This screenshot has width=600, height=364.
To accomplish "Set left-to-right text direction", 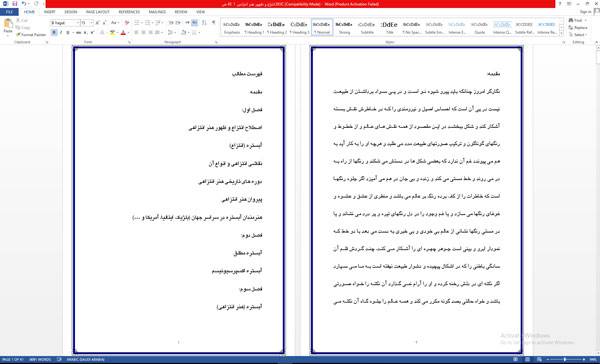I will 187,23.
